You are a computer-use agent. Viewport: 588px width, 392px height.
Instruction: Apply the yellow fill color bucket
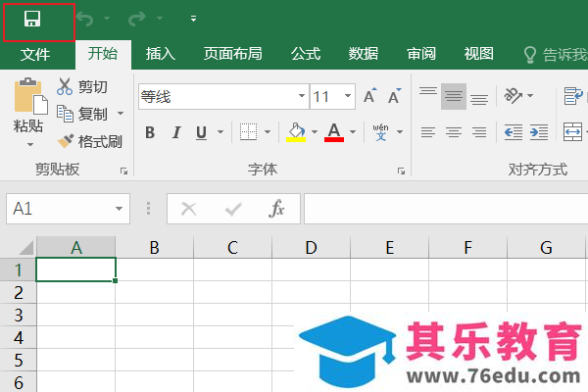click(296, 132)
